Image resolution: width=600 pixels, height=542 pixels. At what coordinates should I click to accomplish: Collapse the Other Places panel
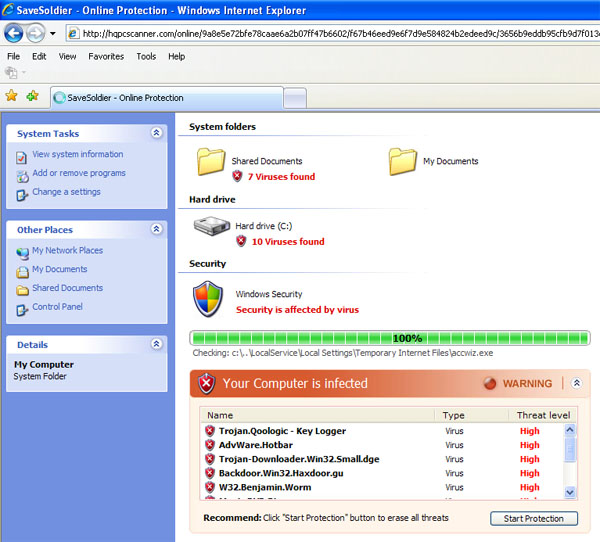[157, 229]
